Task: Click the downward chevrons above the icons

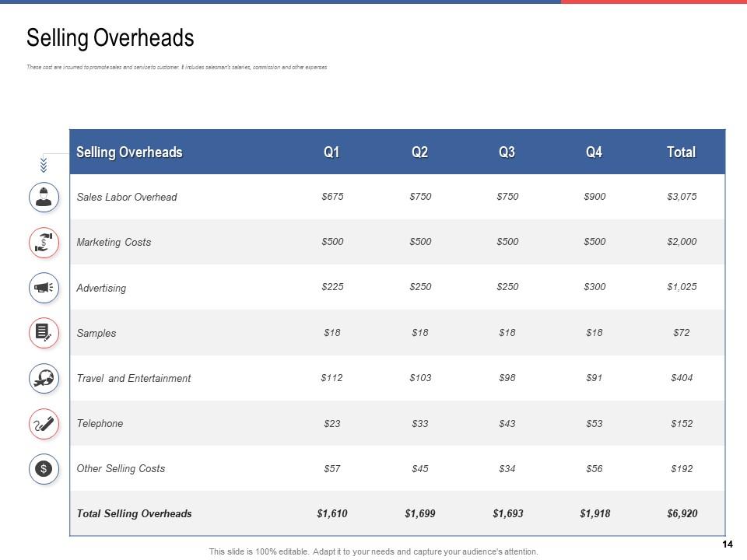Action: click(x=44, y=164)
